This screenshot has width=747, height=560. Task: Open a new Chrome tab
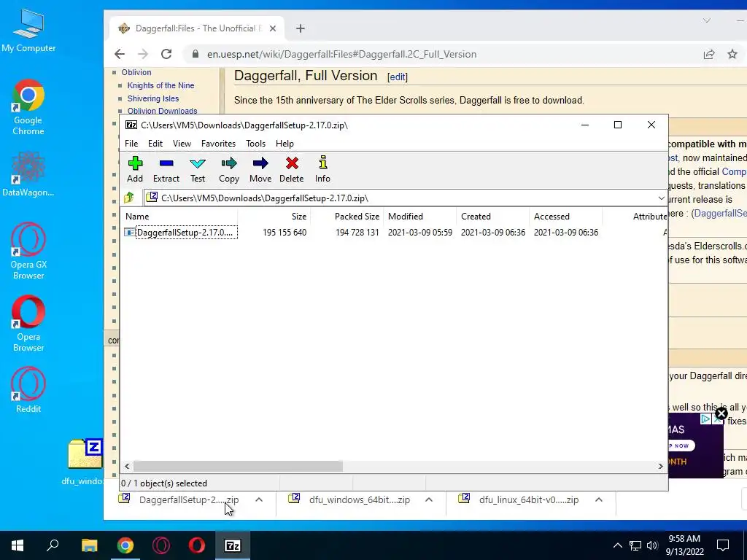point(300,28)
